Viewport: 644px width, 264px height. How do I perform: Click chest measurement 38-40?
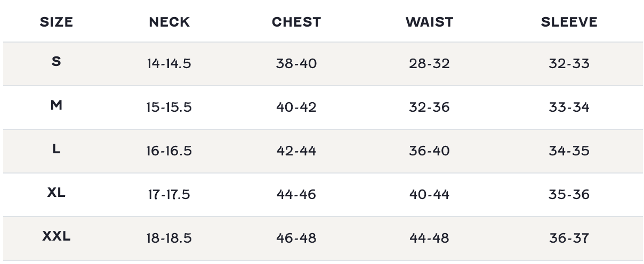click(296, 64)
